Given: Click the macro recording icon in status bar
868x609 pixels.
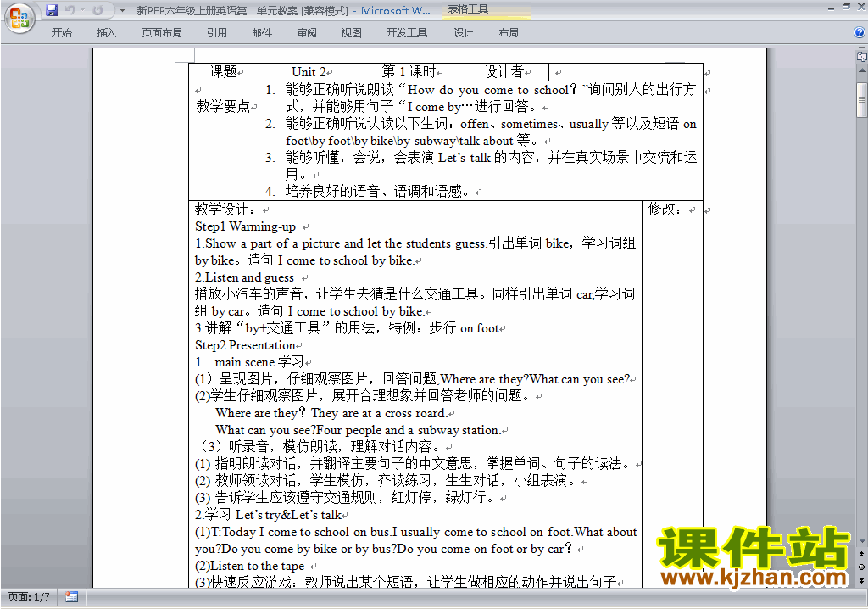Looking at the screenshot, I should pyautogui.click(x=71, y=597).
